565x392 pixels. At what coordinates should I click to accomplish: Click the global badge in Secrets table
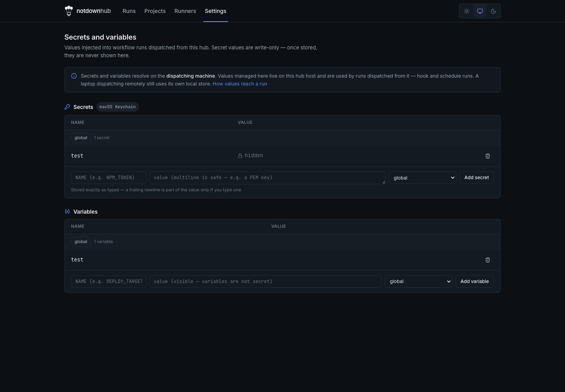pyautogui.click(x=81, y=138)
